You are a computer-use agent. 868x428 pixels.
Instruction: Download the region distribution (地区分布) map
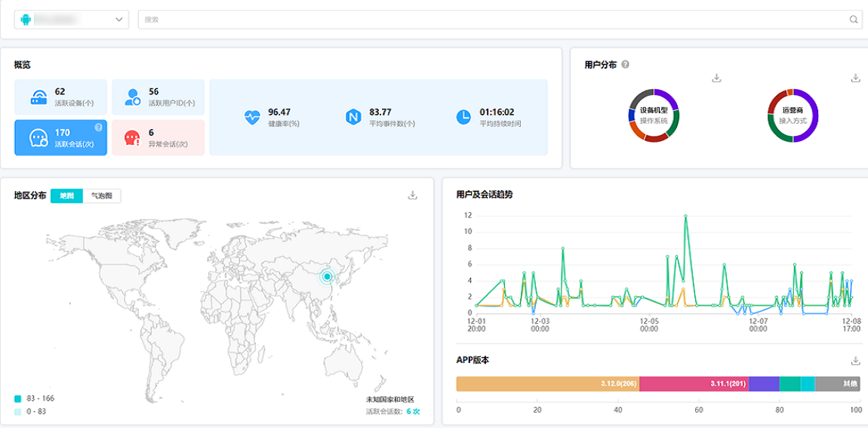click(x=413, y=195)
